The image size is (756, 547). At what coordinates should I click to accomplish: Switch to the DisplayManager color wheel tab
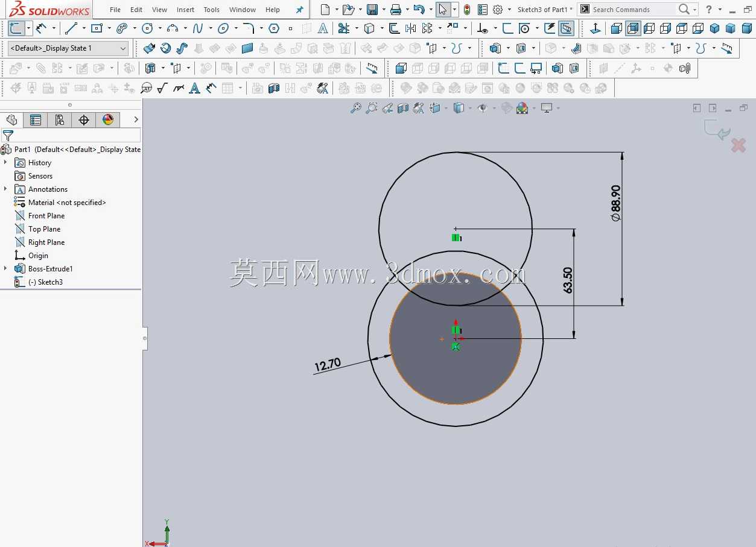[108, 120]
